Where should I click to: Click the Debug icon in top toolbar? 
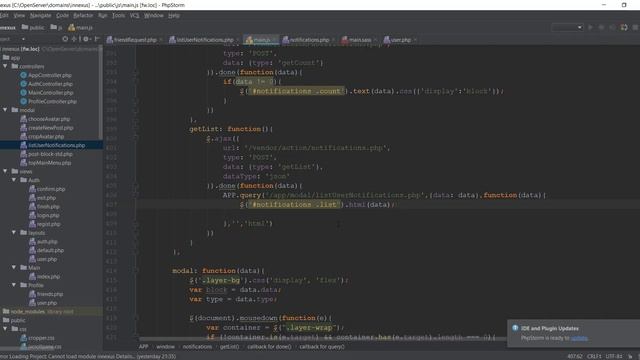coord(601,27)
